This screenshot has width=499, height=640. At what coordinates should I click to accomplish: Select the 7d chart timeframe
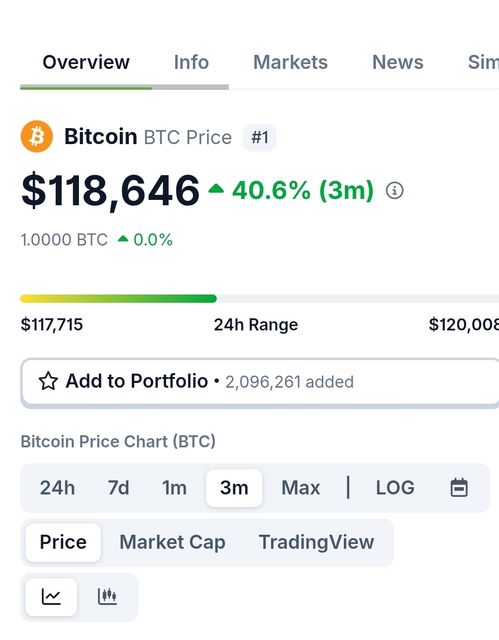pos(118,488)
